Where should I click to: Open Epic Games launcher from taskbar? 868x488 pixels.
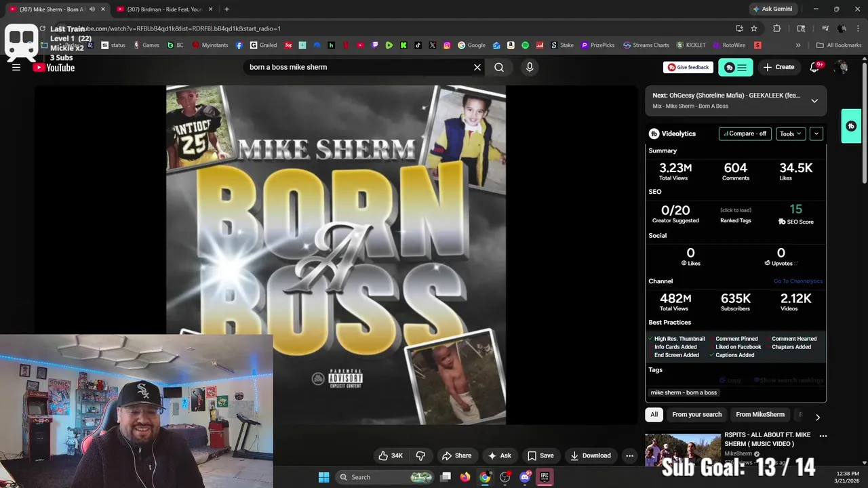545,477
